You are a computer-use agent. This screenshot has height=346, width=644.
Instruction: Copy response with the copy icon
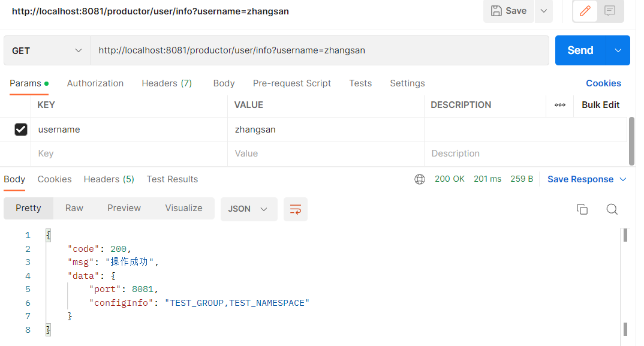coord(582,209)
